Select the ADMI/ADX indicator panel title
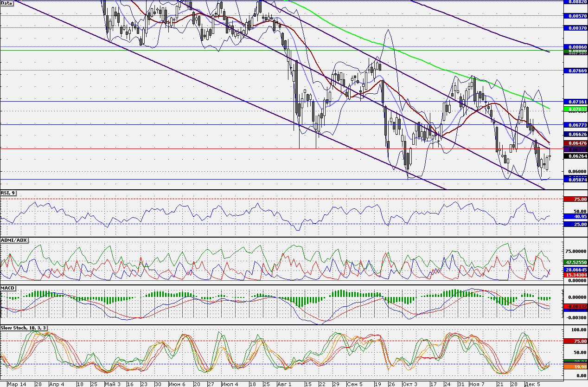The image size is (588, 387). (x=14, y=240)
